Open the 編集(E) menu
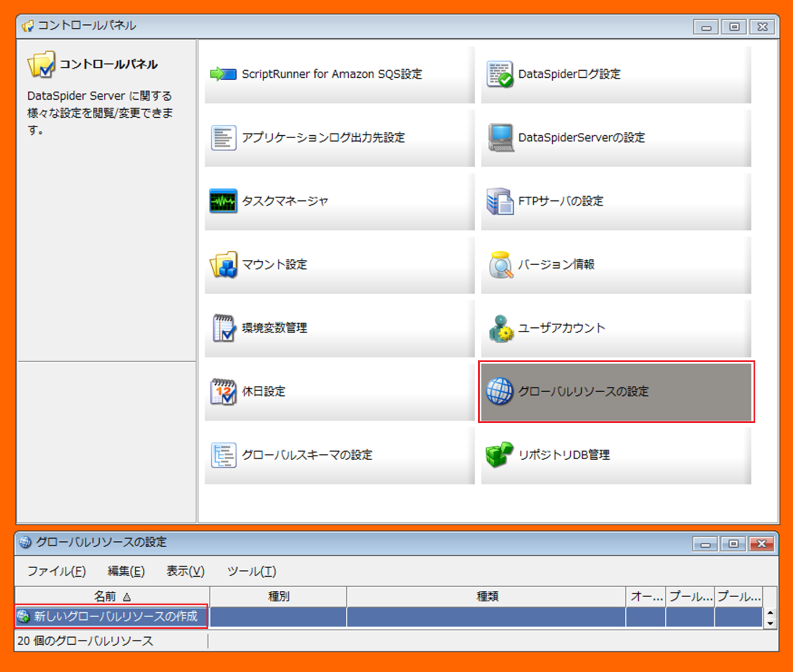Image resolution: width=793 pixels, height=672 pixels. point(126,571)
